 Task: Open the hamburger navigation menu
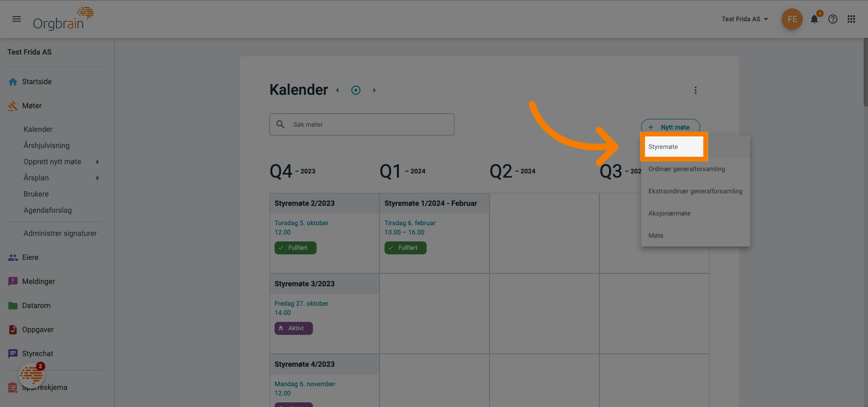[x=17, y=19]
